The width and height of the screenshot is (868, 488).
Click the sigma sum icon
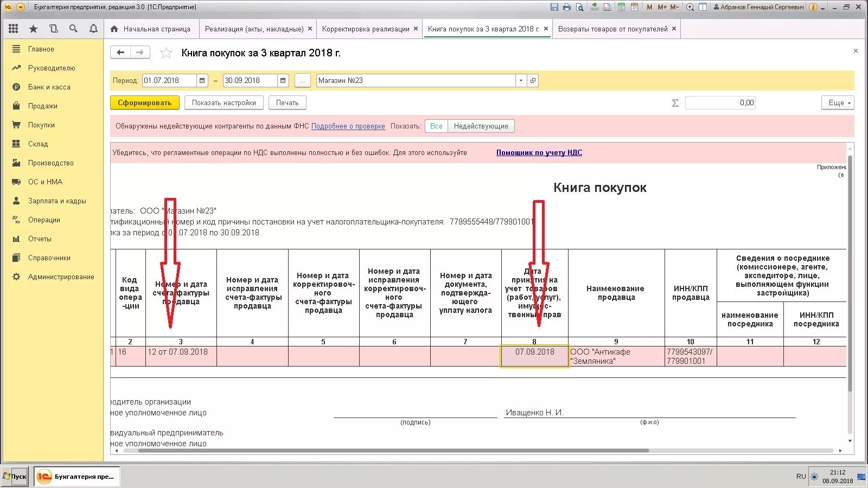[x=675, y=103]
